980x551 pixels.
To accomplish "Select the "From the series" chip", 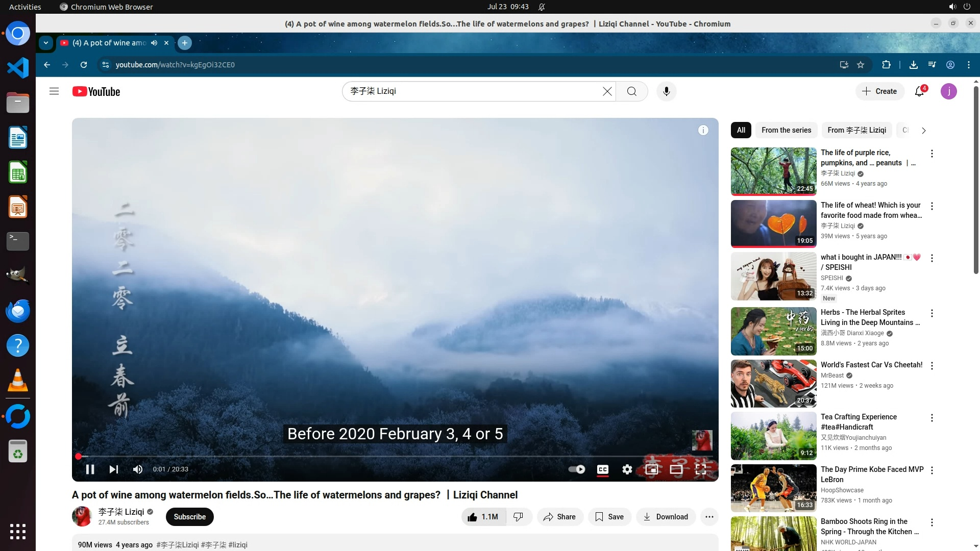I will [x=786, y=130].
